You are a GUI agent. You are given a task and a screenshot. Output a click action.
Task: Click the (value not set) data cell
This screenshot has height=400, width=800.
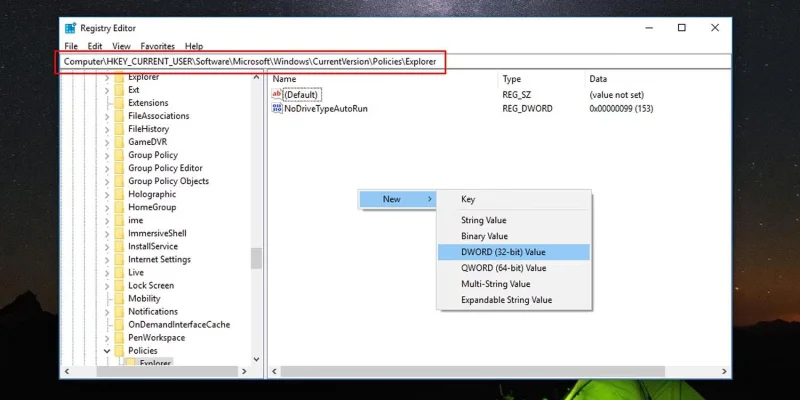pyautogui.click(x=617, y=95)
